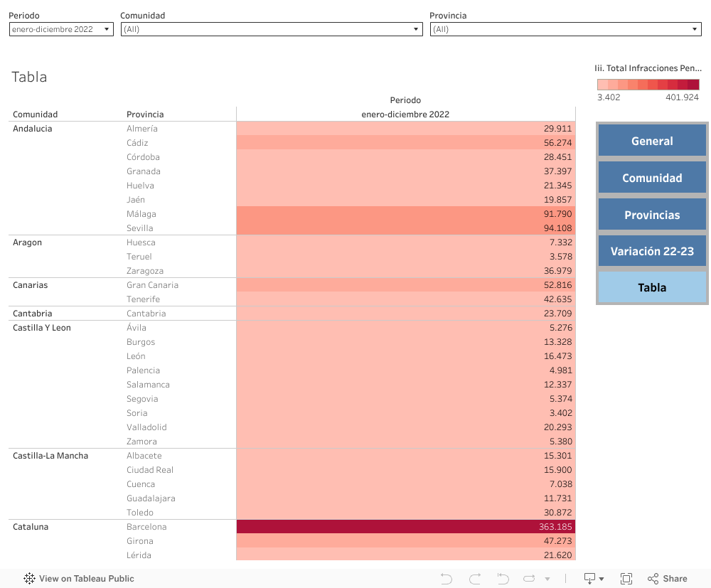
Task: Select the Sevilla value cell 94.108
Action: pyautogui.click(x=405, y=228)
